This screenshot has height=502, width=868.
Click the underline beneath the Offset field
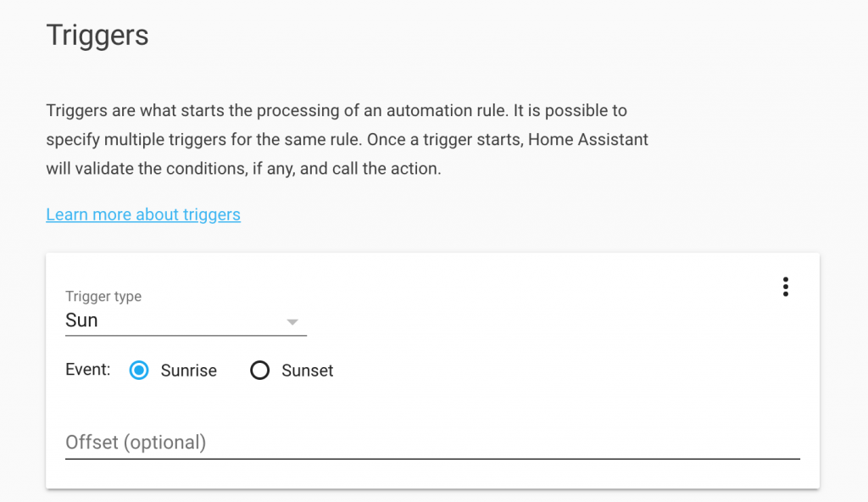pyautogui.click(x=433, y=459)
